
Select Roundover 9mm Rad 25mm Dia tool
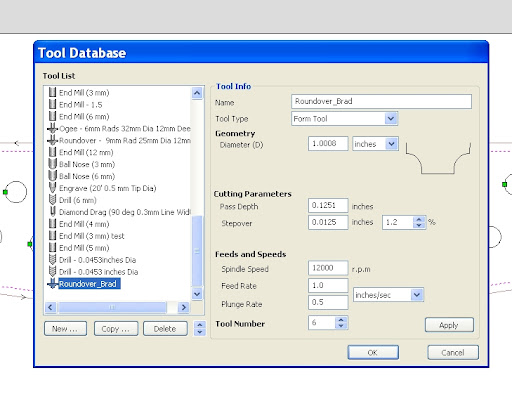pos(125,141)
